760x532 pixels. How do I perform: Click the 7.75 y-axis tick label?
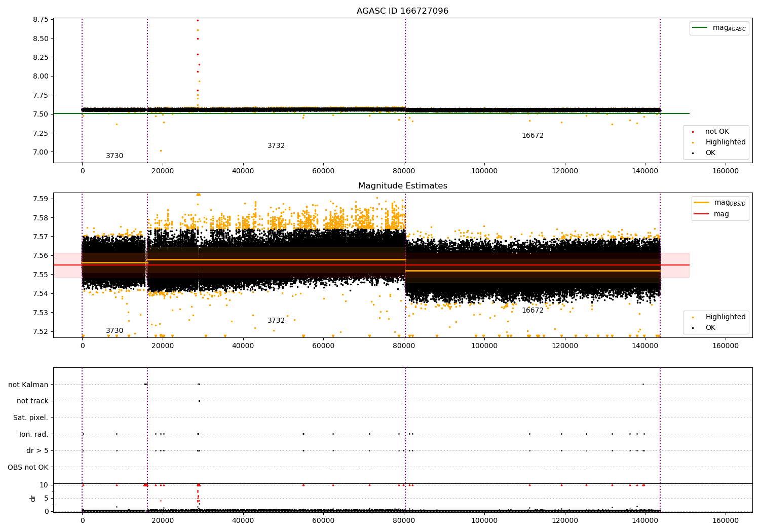pyautogui.click(x=40, y=95)
